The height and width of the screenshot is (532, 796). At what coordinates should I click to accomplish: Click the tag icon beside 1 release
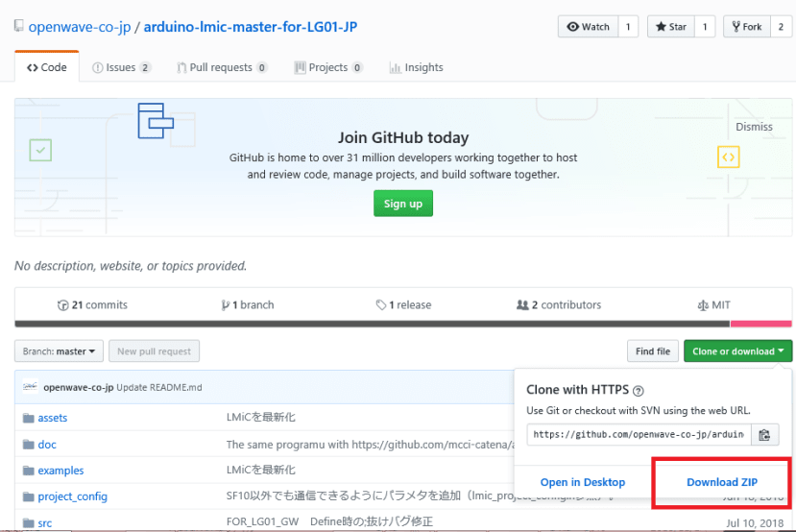pos(381,305)
